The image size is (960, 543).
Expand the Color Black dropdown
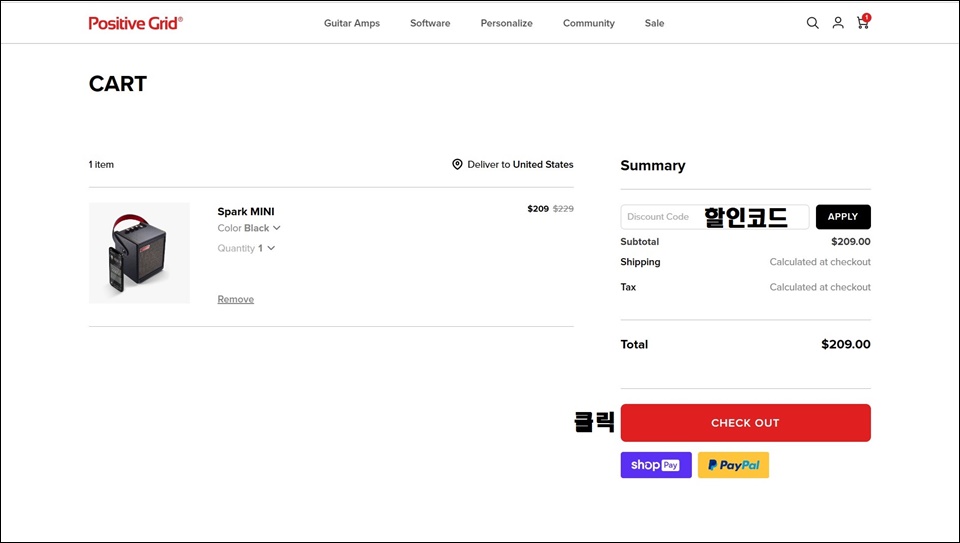coord(249,228)
